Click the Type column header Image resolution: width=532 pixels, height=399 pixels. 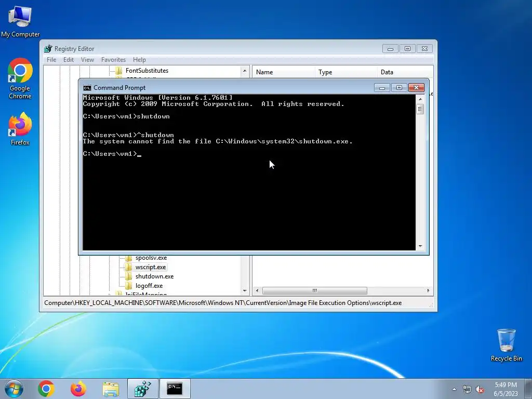coord(345,72)
